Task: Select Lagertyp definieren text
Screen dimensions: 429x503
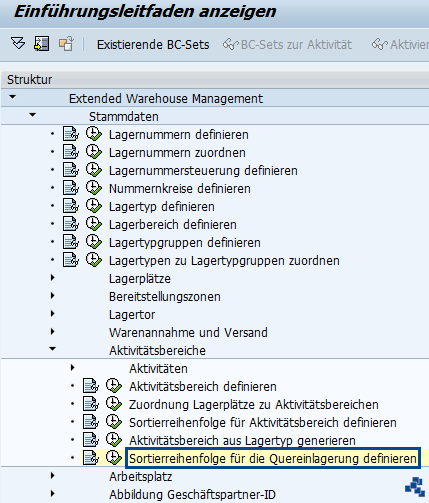Action: pos(162,207)
